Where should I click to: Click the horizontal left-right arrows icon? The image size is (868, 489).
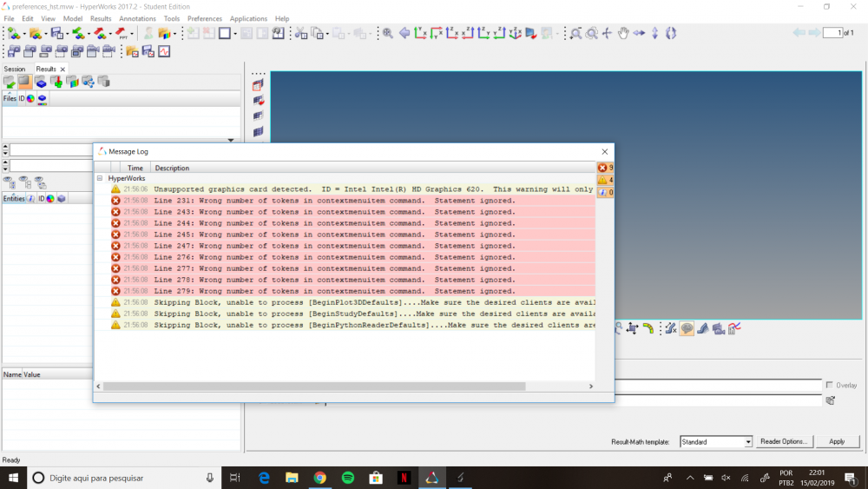pyautogui.click(x=639, y=33)
